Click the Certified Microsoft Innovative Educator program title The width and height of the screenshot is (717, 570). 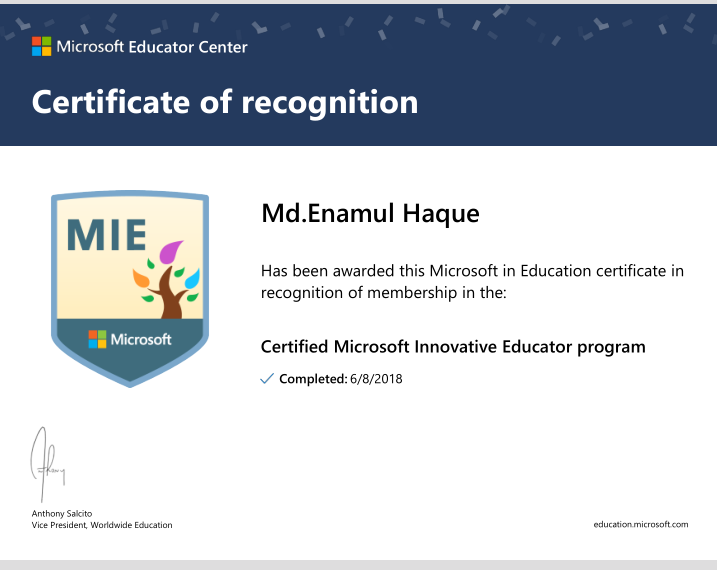pos(453,347)
